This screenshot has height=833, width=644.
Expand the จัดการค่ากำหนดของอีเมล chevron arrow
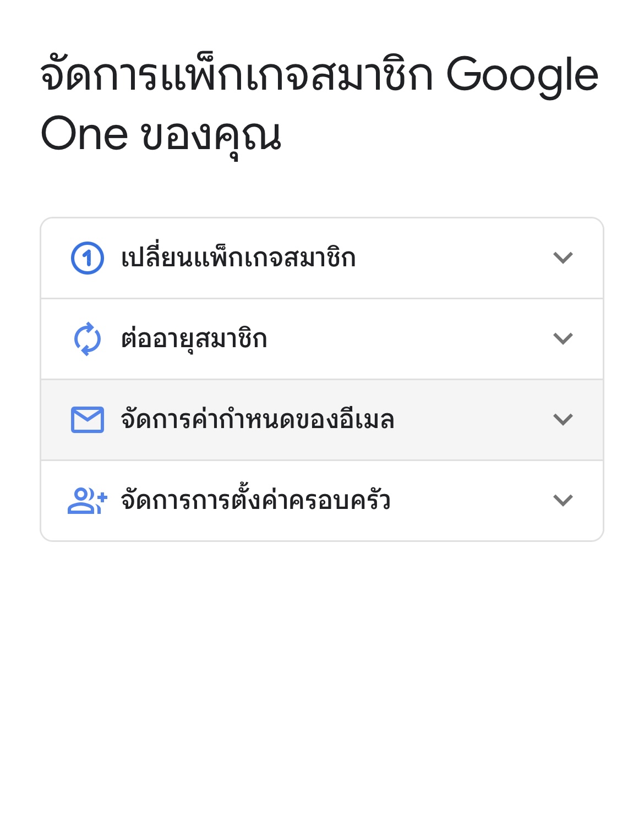(x=563, y=419)
